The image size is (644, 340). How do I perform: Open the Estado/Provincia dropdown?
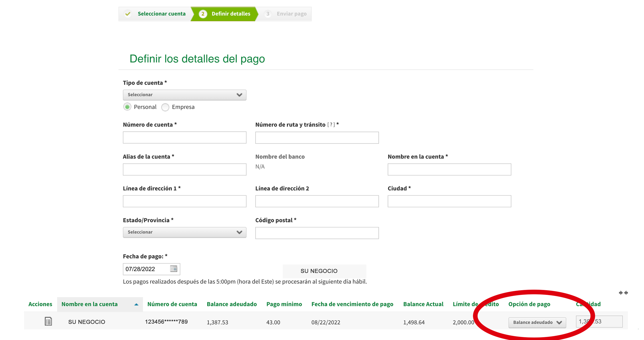point(185,232)
